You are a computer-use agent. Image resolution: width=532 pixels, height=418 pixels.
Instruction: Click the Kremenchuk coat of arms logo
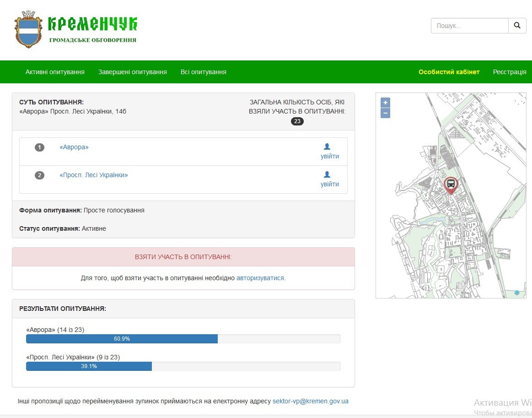[31, 30]
